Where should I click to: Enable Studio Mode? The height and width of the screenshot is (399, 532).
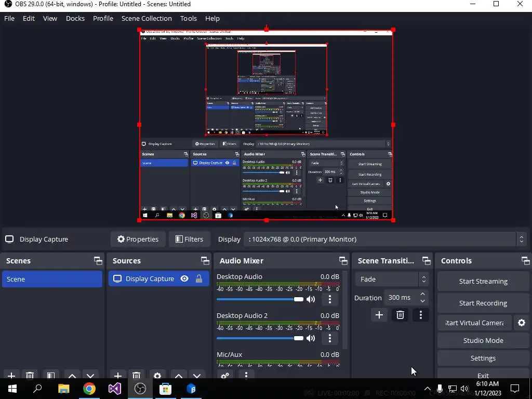coord(483,340)
